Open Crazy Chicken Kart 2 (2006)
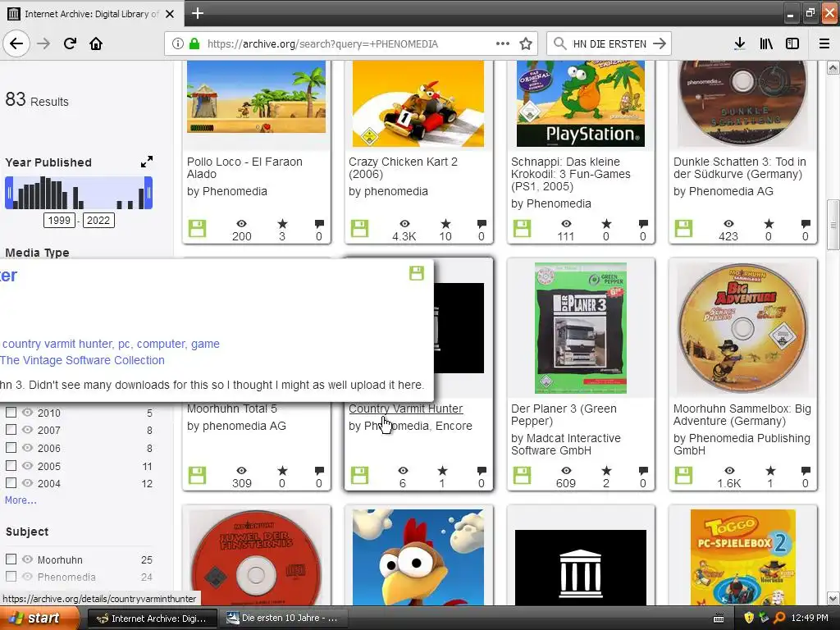 tap(403, 167)
